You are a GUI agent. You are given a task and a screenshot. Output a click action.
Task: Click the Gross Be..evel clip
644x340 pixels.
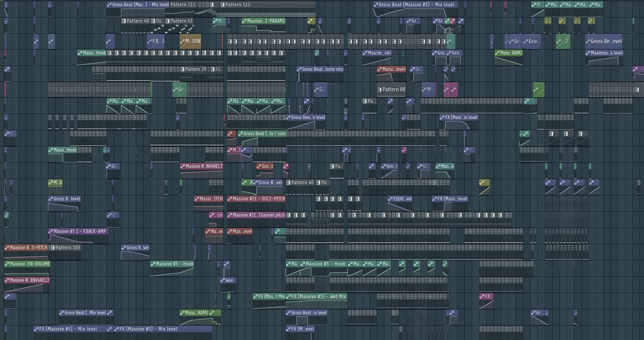604,41
